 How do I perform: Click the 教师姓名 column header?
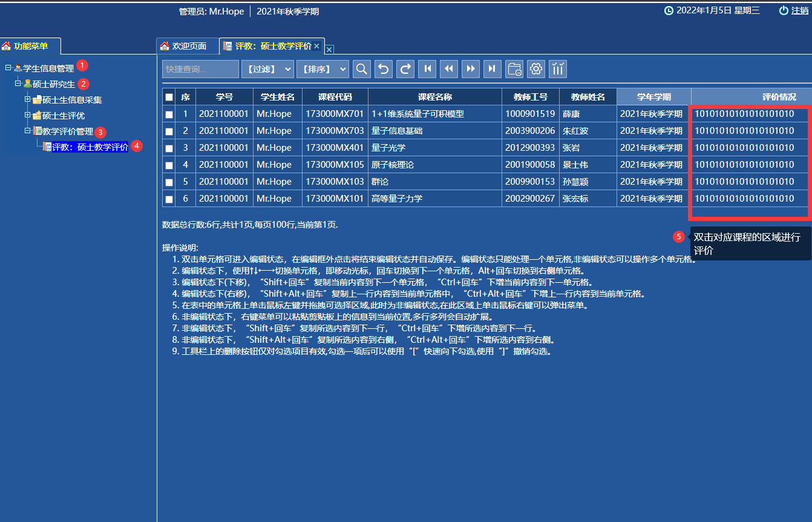pyautogui.click(x=588, y=97)
